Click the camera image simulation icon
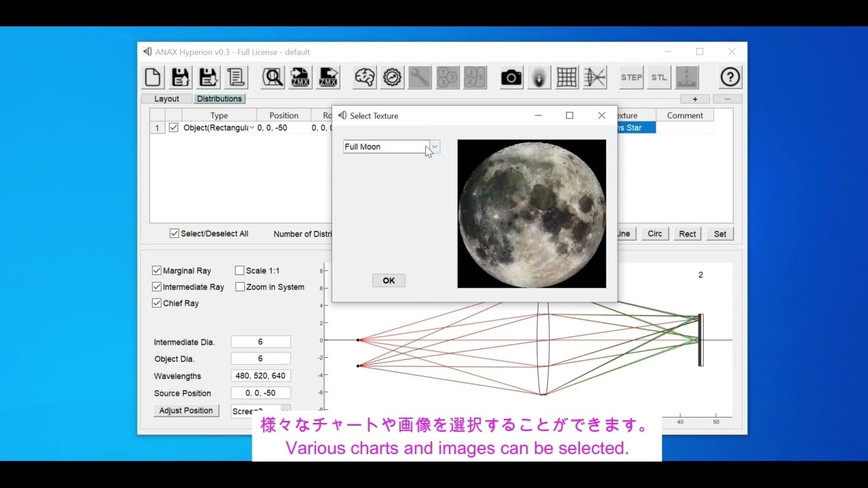 click(512, 77)
